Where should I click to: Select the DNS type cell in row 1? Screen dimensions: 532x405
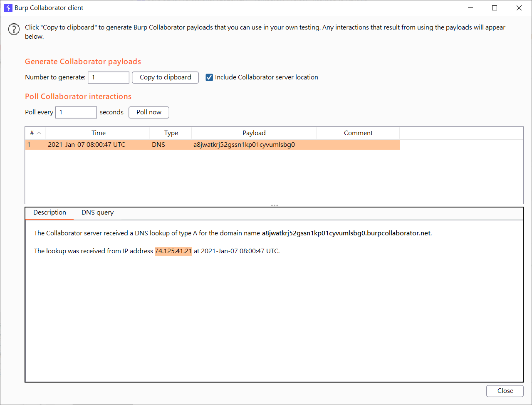(171, 145)
